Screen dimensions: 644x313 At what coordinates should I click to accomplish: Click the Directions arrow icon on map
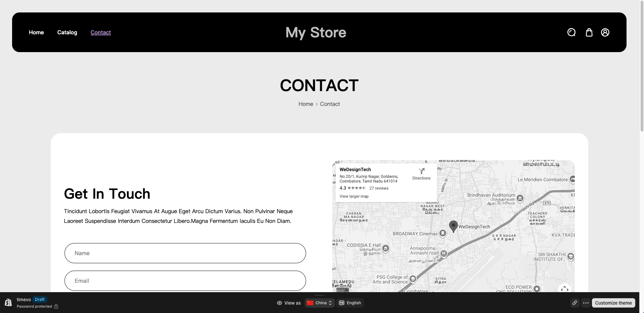[x=421, y=171]
